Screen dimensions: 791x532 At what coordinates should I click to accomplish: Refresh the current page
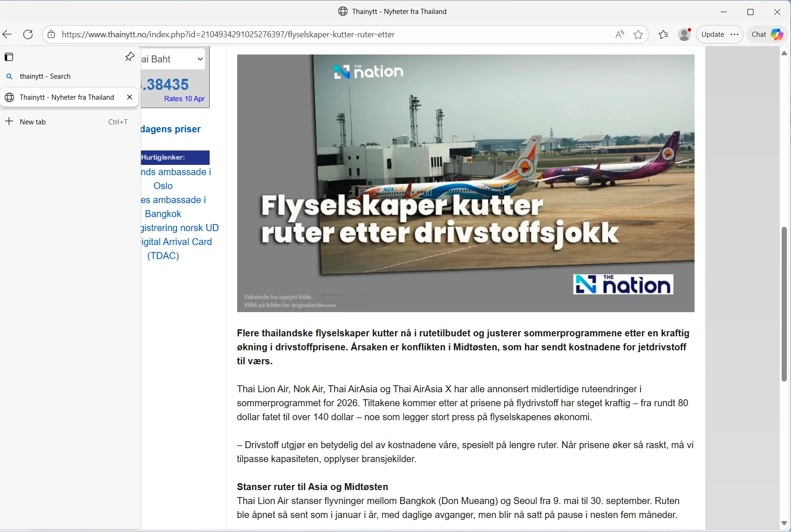28,34
